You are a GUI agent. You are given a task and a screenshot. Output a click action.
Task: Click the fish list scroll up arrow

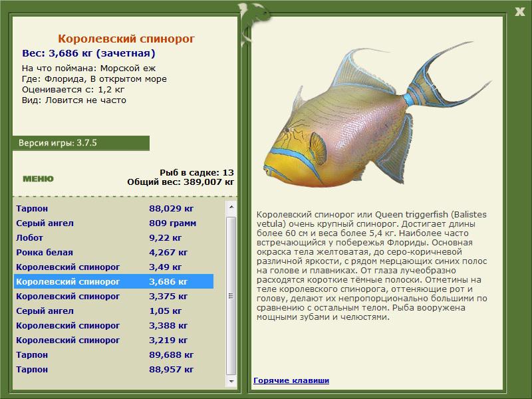pyautogui.click(x=231, y=207)
